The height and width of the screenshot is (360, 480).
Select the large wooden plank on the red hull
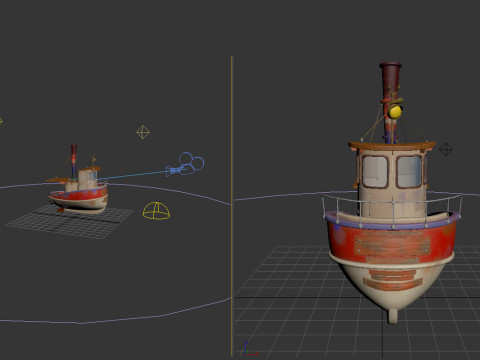[392, 245]
